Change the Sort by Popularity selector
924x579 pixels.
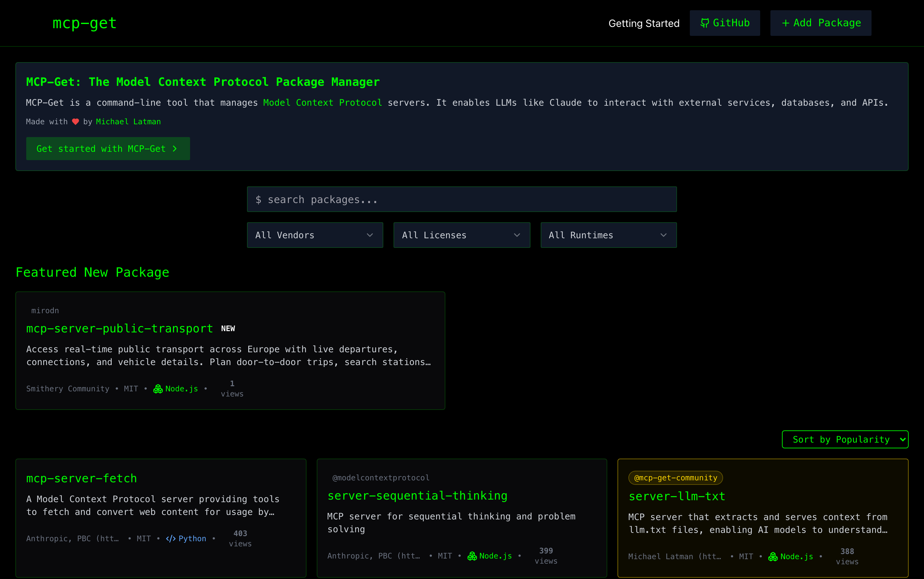click(845, 440)
